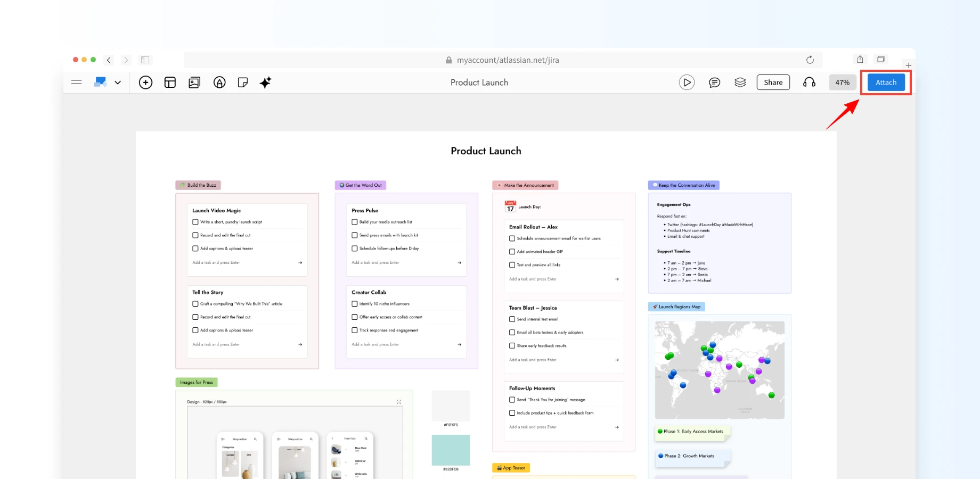This screenshot has width=980, height=479.
Task: Open the templates layout tool
Action: tap(170, 82)
